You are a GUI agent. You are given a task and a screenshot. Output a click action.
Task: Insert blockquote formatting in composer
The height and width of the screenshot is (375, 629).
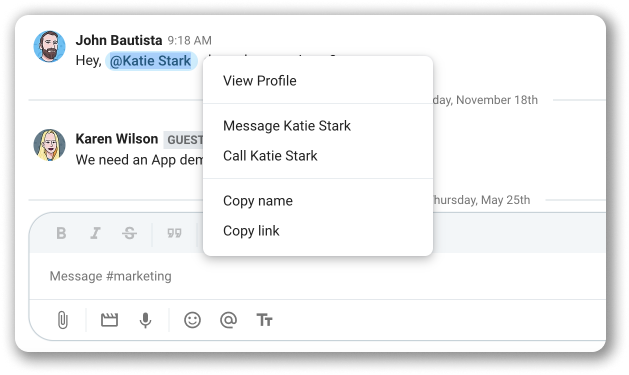tap(174, 233)
